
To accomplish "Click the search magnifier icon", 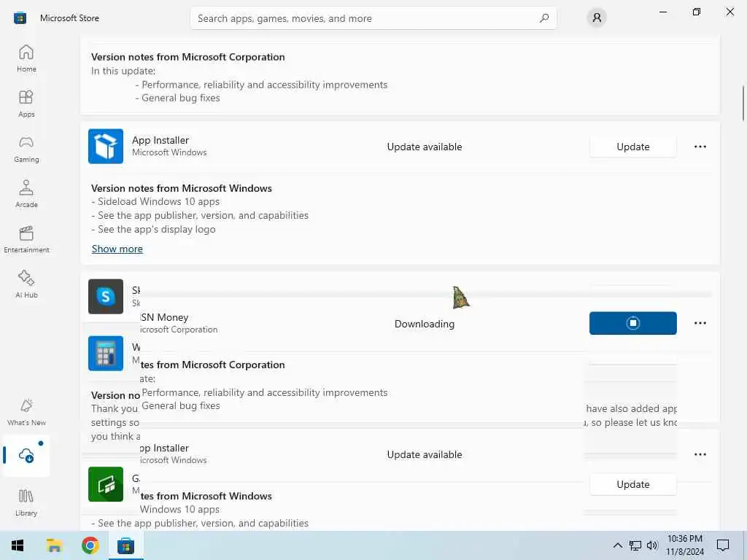I will 544,18.
